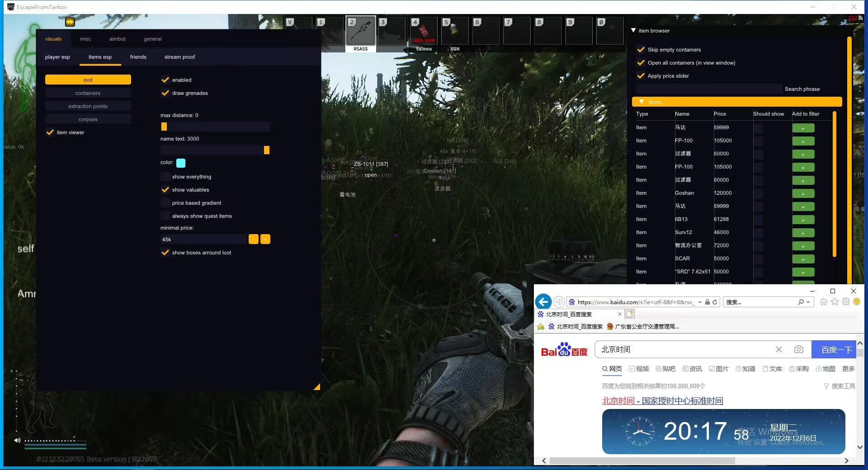Collapse the orange items section header
Image resolution: width=868 pixels, height=470 pixels.
[642, 102]
